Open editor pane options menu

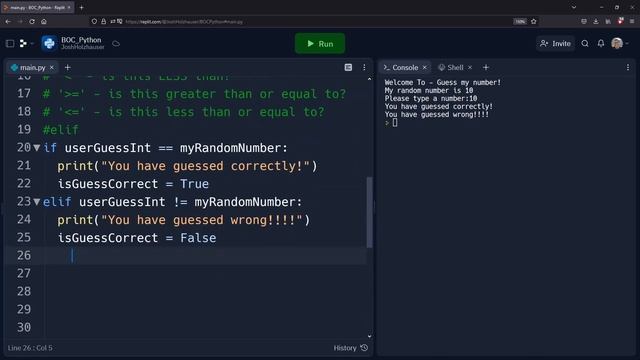364,67
